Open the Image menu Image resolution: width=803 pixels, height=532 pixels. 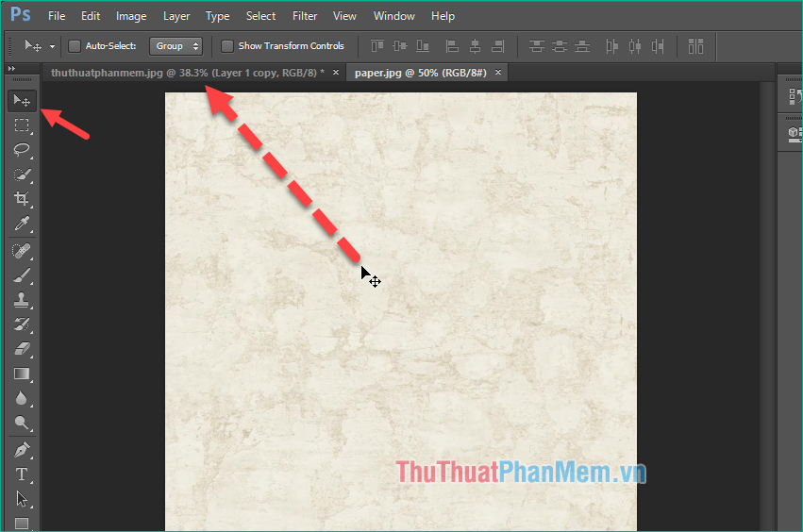[x=131, y=16]
